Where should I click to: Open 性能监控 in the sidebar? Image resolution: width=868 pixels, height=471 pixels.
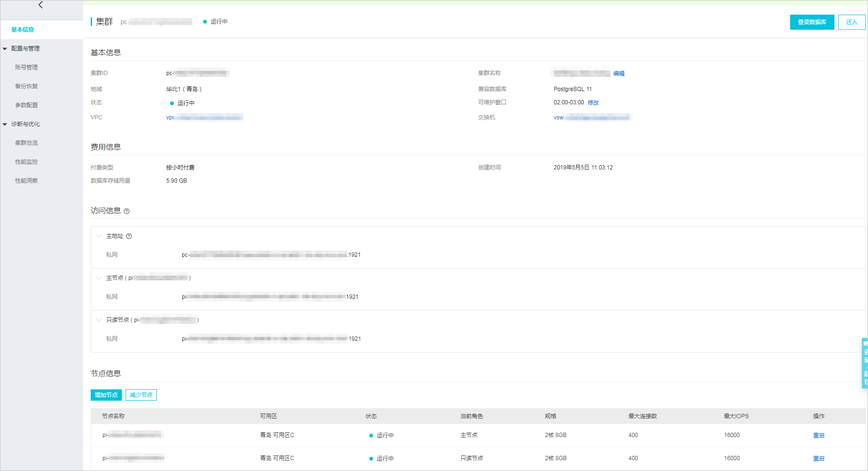pyautogui.click(x=26, y=162)
